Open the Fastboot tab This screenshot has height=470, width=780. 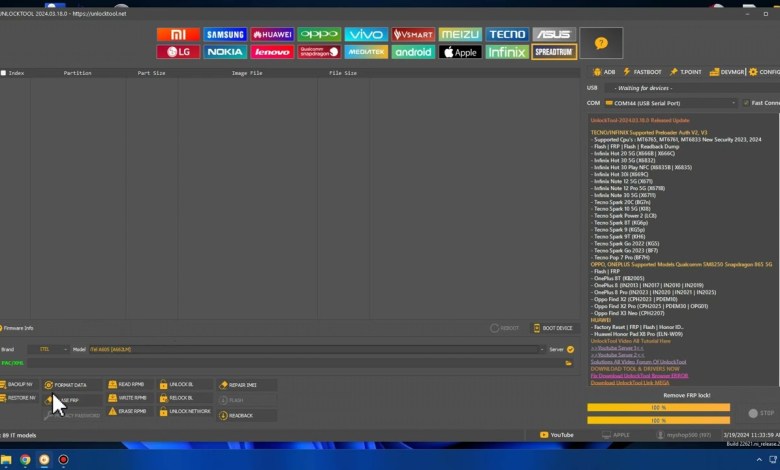point(642,72)
